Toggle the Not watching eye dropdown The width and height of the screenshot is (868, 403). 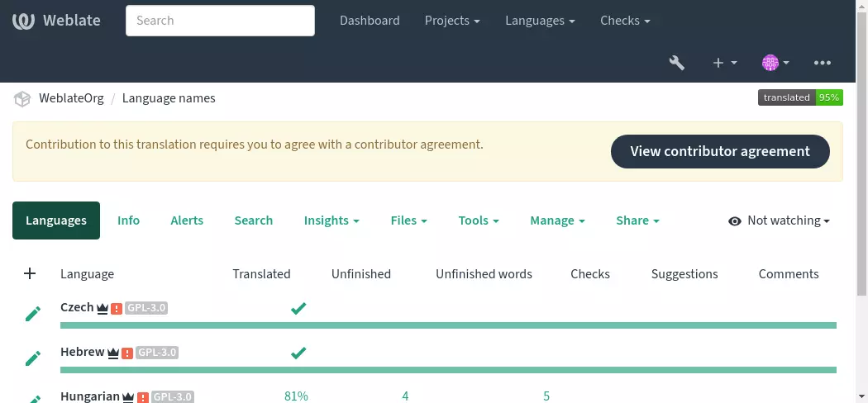point(779,220)
